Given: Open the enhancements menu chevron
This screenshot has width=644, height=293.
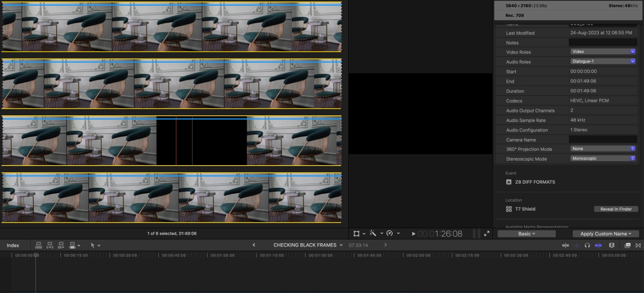Looking at the screenshot, I should (x=382, y=233).
